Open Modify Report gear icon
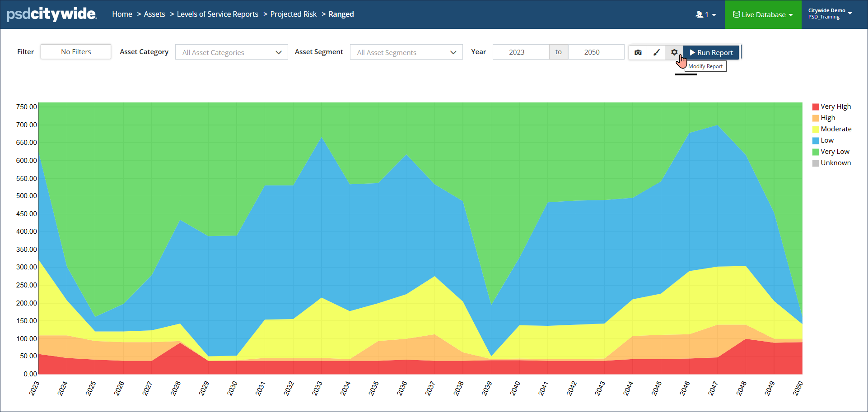This screenshot has height=412, width=868. (x=674, y=52)
